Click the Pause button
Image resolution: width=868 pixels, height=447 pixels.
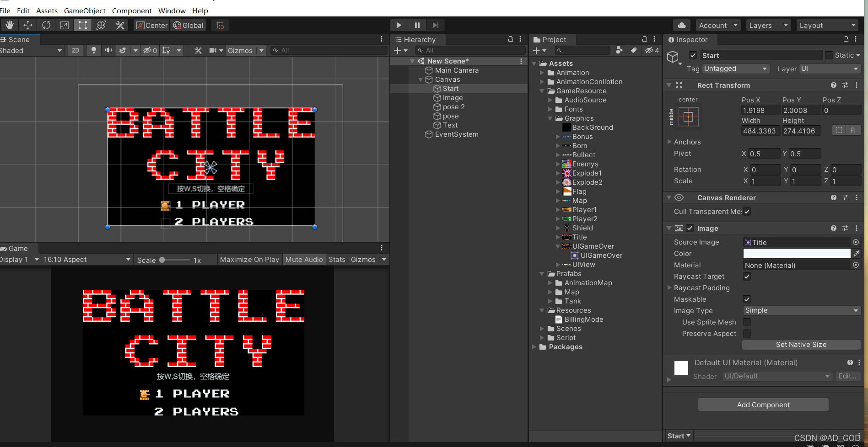pyautogui.click(x=417, y=25)
